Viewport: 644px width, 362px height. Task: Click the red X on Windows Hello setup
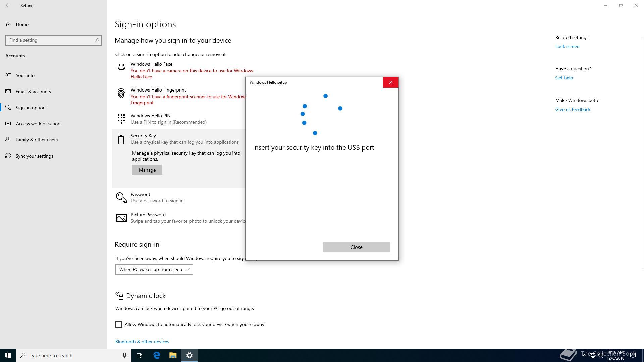pos(391,82)
